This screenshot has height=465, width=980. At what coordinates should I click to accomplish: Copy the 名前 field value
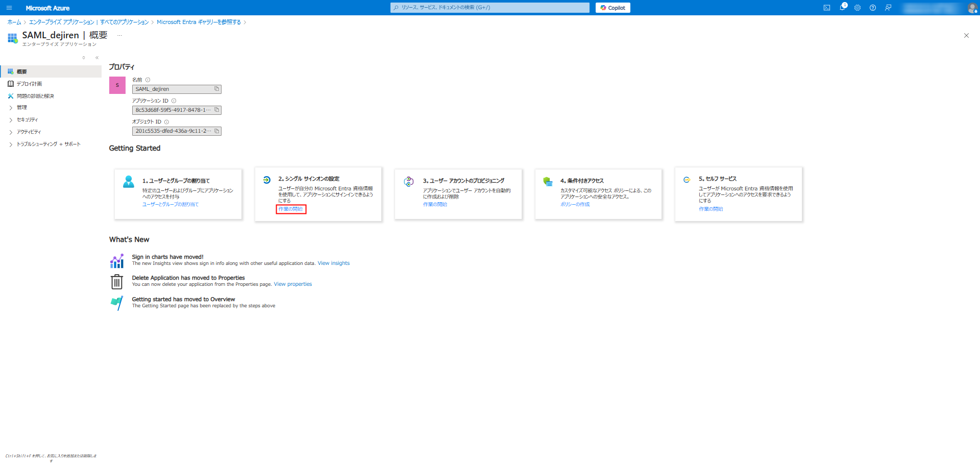coord(216,89)
